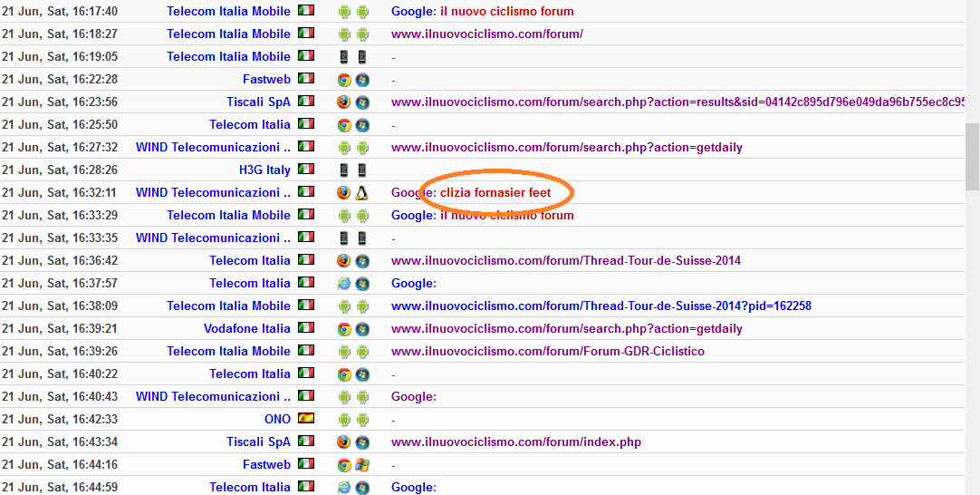Click the Firefox icon in the 16:23:56 Tiscali row
Image resolution: width=980 pixels, height=495 pixels.
344,102
